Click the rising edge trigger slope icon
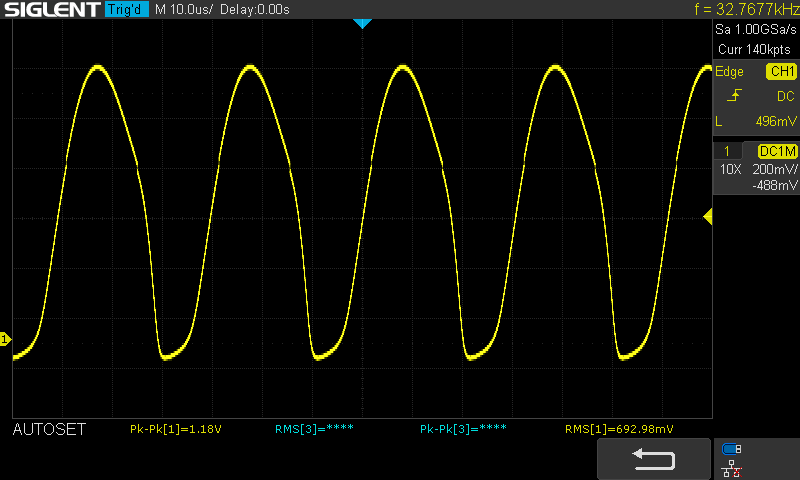 click(734, 95)
